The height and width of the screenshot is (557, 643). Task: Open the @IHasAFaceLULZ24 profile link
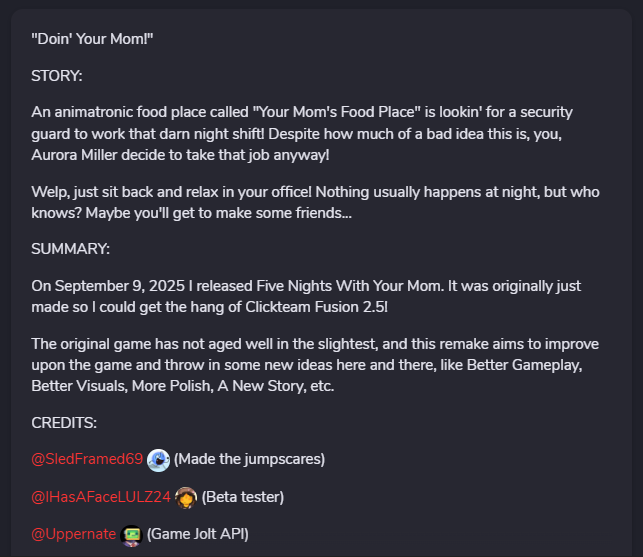[x=101, y=497]
